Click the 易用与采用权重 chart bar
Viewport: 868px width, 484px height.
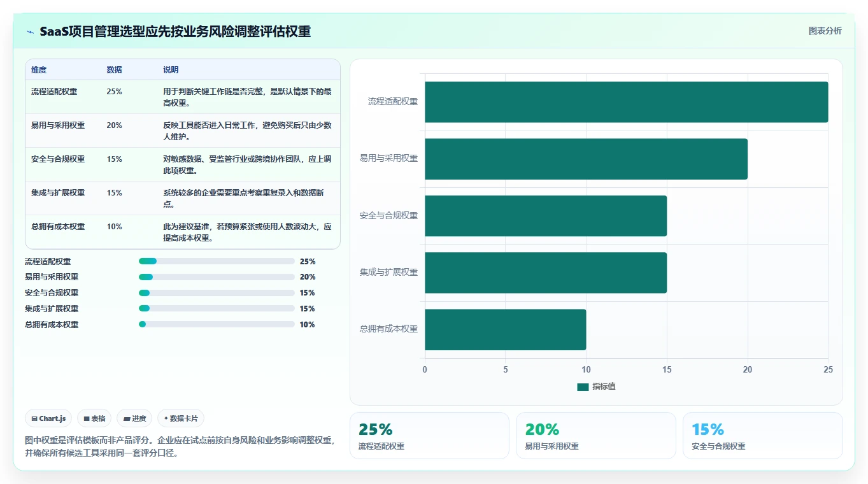(587, 159)
